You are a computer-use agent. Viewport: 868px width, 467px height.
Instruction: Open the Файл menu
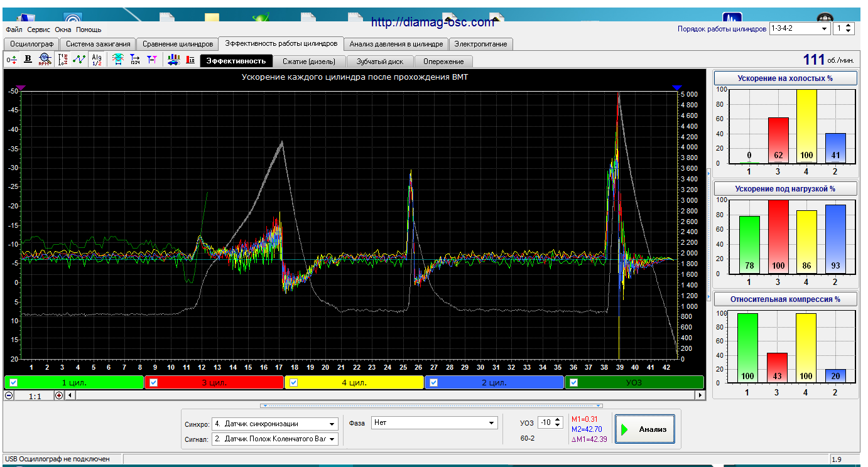(x=14, y=30)
